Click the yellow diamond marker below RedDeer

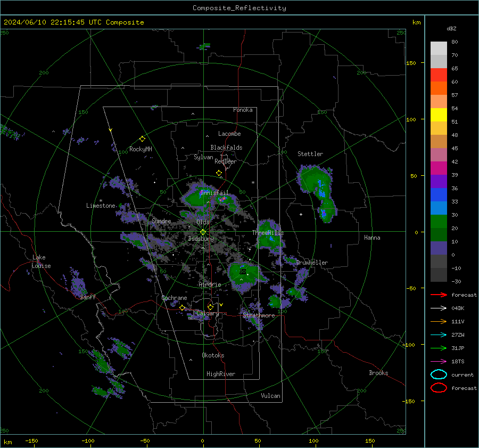(219, 173)
